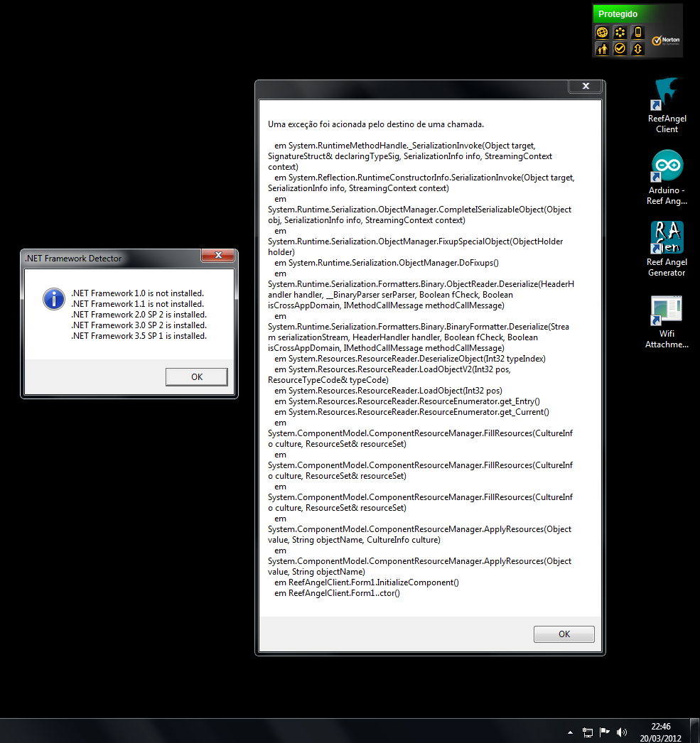Image resolution: width=700 pixels, height=743 pixels.
Task: Click the Norton gadget ring-of-dots icon
Action: 620,32
